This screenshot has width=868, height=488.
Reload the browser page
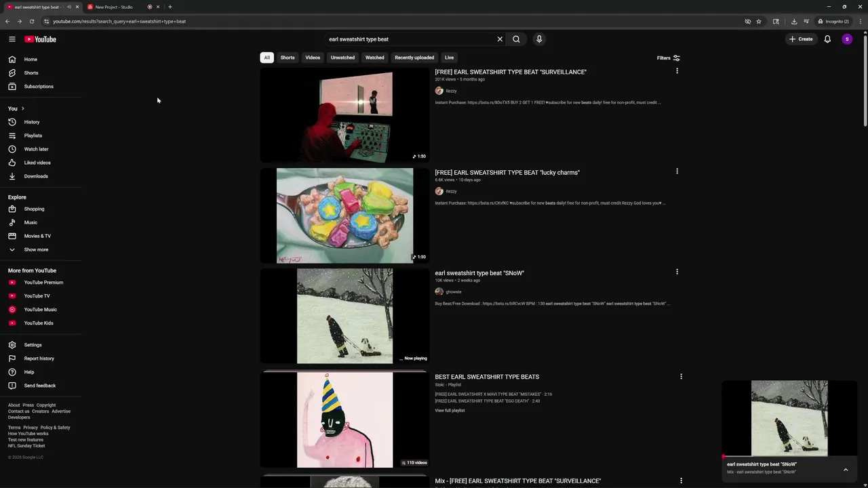click(x=31, y=21)
